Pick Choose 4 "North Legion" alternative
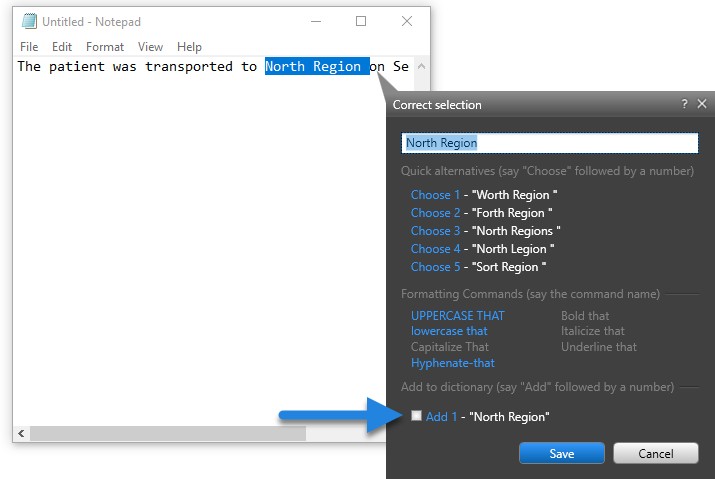Image resolution: width=715 pixels, height=479 pixels. pos(435,249)
